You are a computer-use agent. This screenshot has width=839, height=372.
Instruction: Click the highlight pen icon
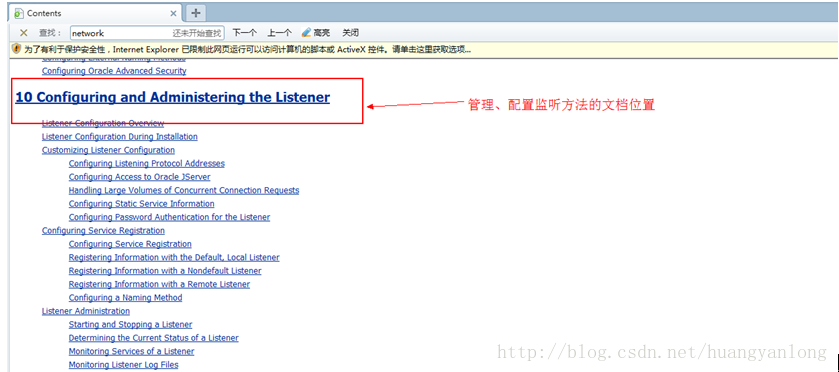pyautogui.click(x=306, y=33)
